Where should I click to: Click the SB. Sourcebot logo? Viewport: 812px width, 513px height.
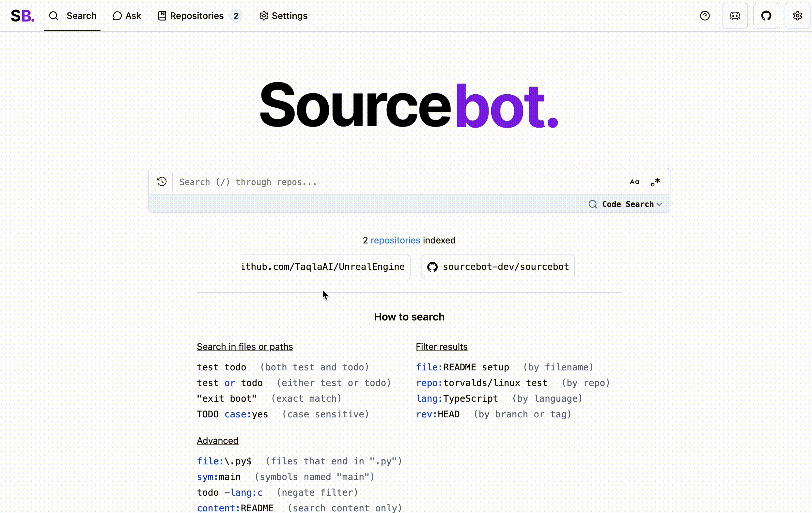pyautogui.click(x=22, y=16)
